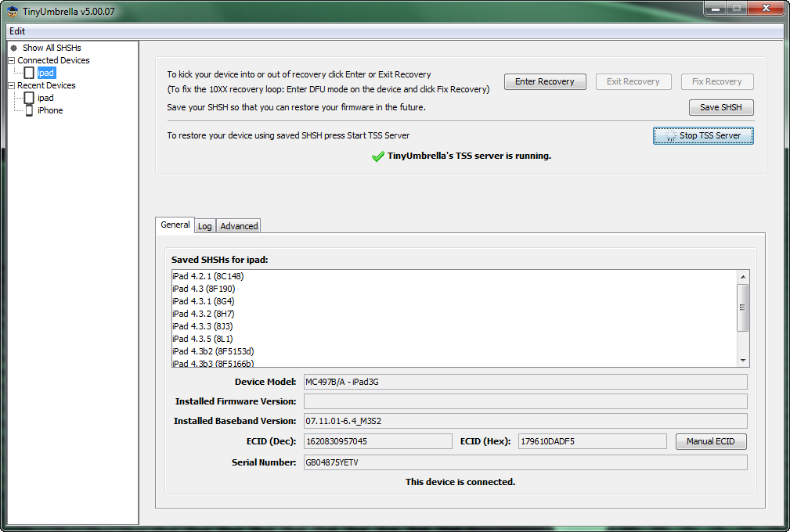Click the Enter Recovery button

[x=545, y=81]
